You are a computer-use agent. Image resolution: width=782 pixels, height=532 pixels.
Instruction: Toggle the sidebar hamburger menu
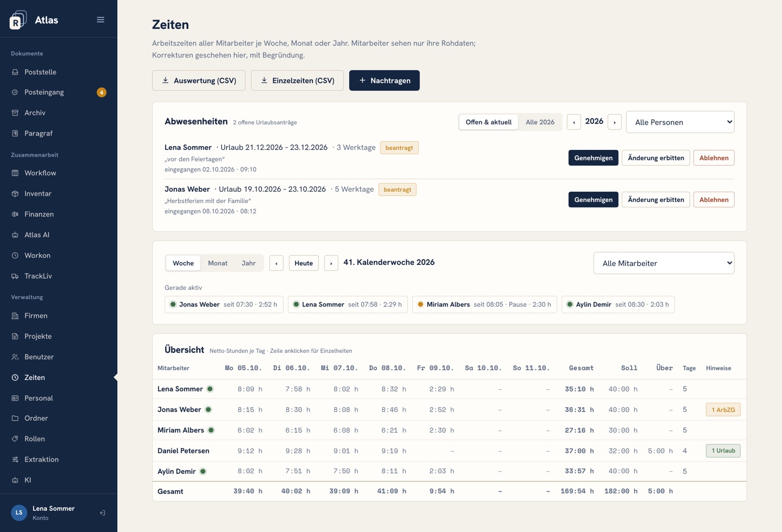[x=100, y=20]
